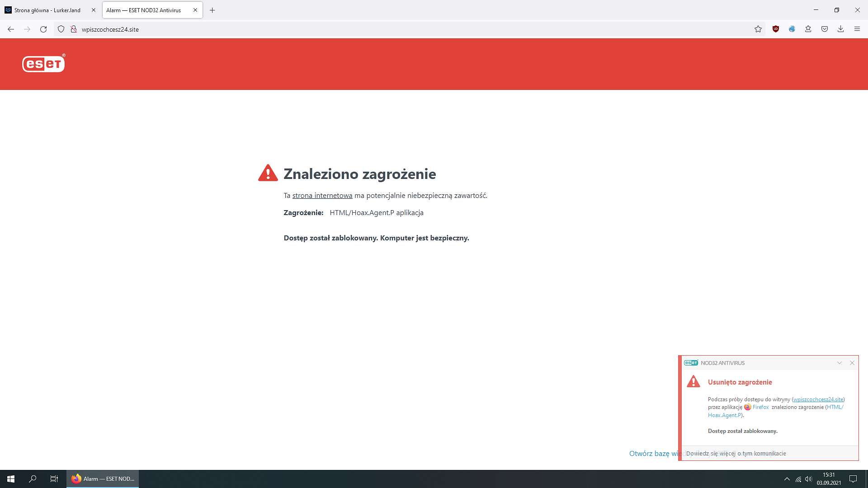Open the uBlock Origin extension icon
Screen dimensions: 868x488
tap(776, 29)
